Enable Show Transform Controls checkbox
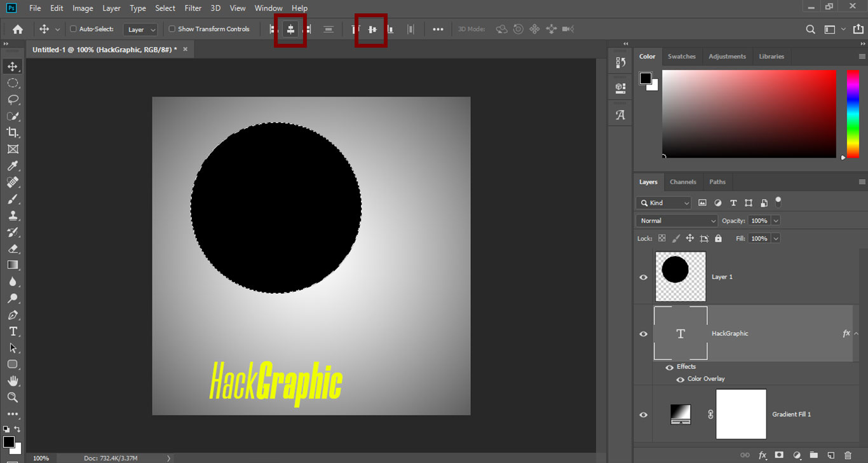The image size is (868, 463). point(172,29)
